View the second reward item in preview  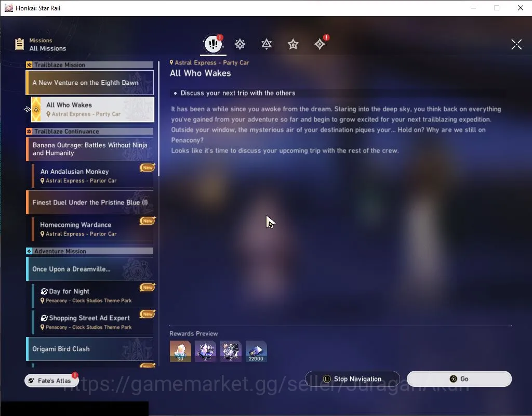click(x=205, y=351)
